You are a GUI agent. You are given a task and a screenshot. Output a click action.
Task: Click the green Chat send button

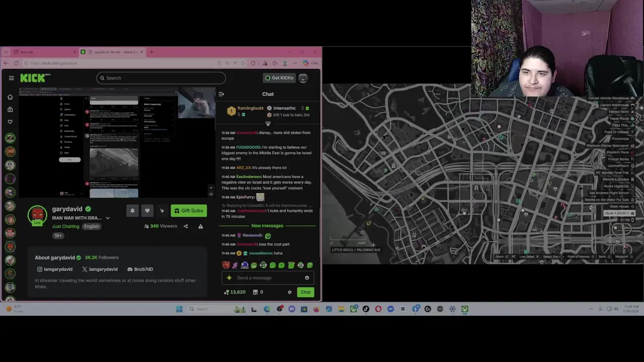coord(305,292)
